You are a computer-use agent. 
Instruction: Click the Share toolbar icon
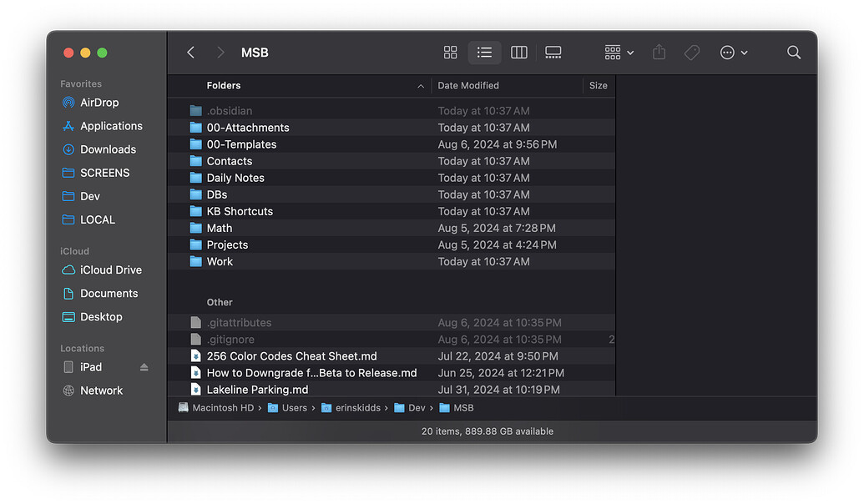pos(659,53)
